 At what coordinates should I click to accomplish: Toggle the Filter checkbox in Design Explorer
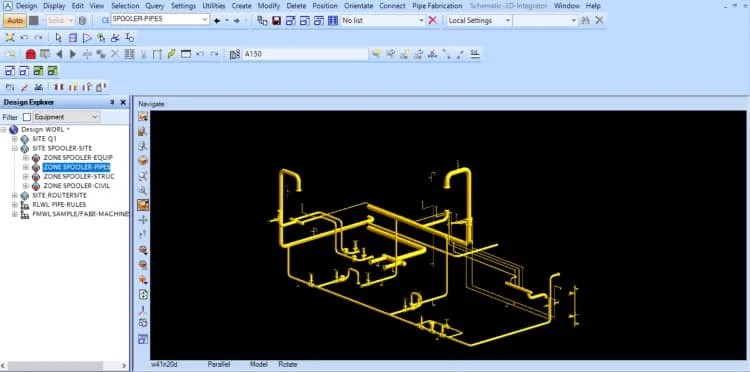tap(27, 117)
